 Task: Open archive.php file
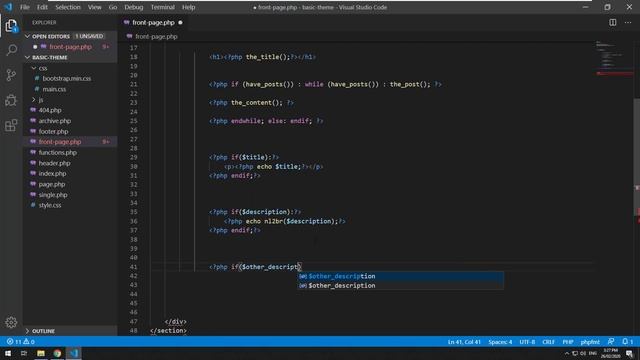tap(55, 121)
